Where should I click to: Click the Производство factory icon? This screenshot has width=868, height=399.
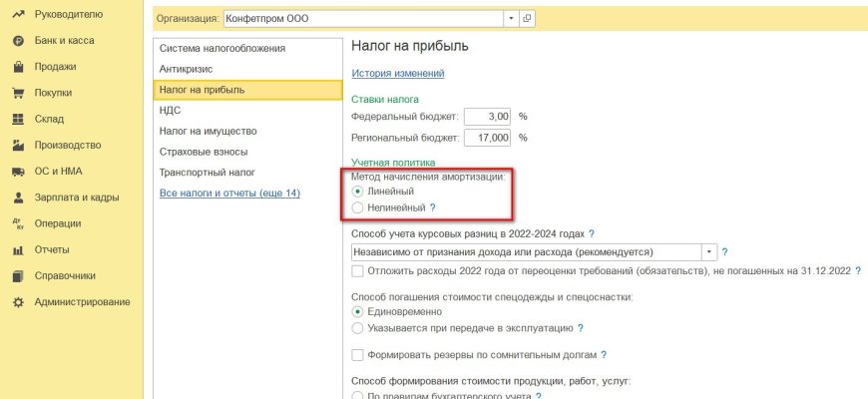(x=17, y=146)
